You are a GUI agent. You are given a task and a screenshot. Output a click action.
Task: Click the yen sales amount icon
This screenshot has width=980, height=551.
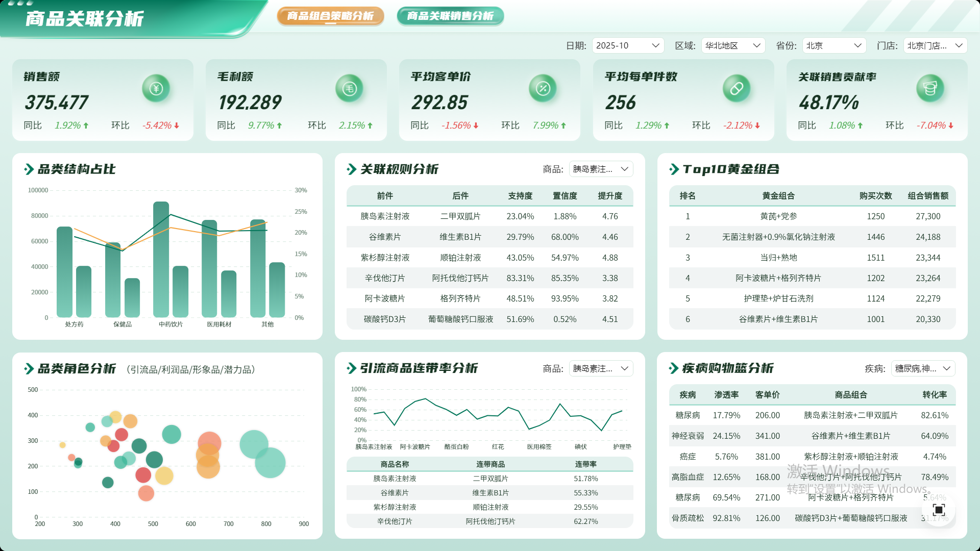coord(156,89)
